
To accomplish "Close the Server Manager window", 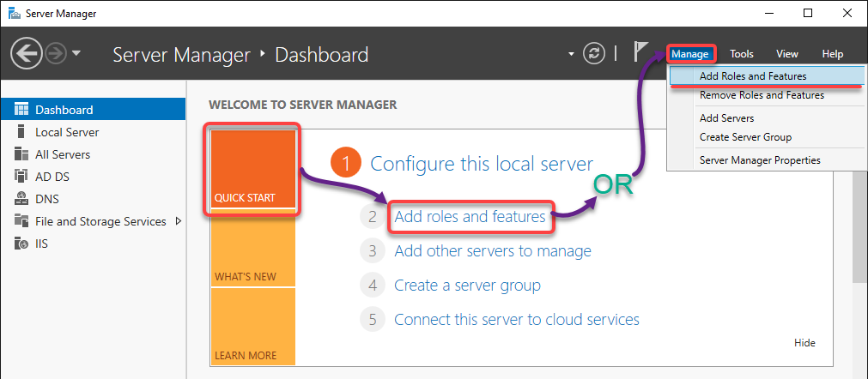I will click(x=847, y=13).
